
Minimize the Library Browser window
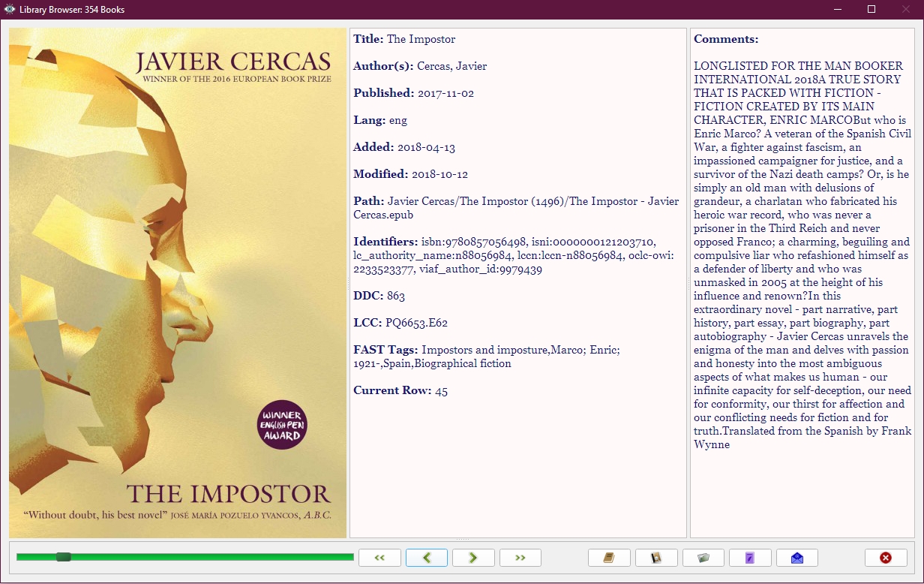[x=838, y=10]
